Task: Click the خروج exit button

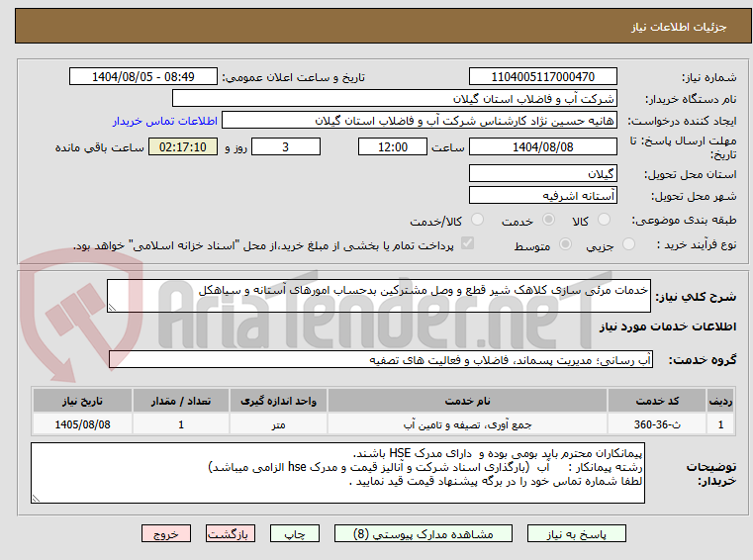Action: point(165,533)
